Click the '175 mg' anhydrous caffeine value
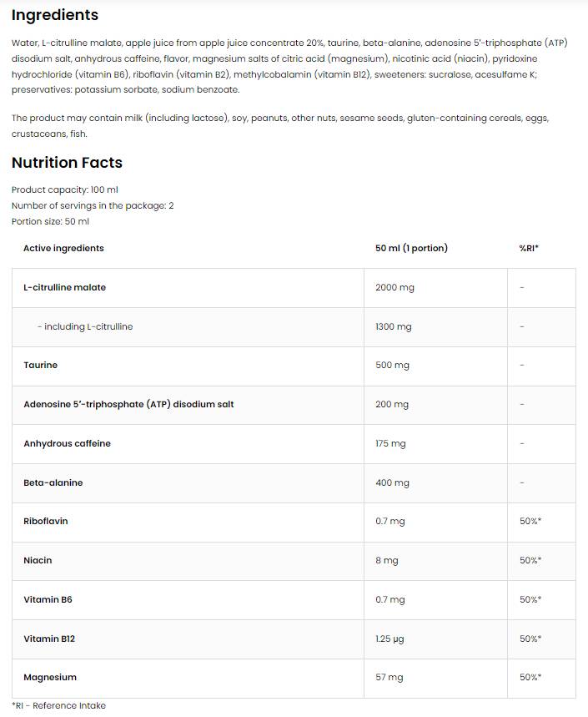 tap(390, 443)
